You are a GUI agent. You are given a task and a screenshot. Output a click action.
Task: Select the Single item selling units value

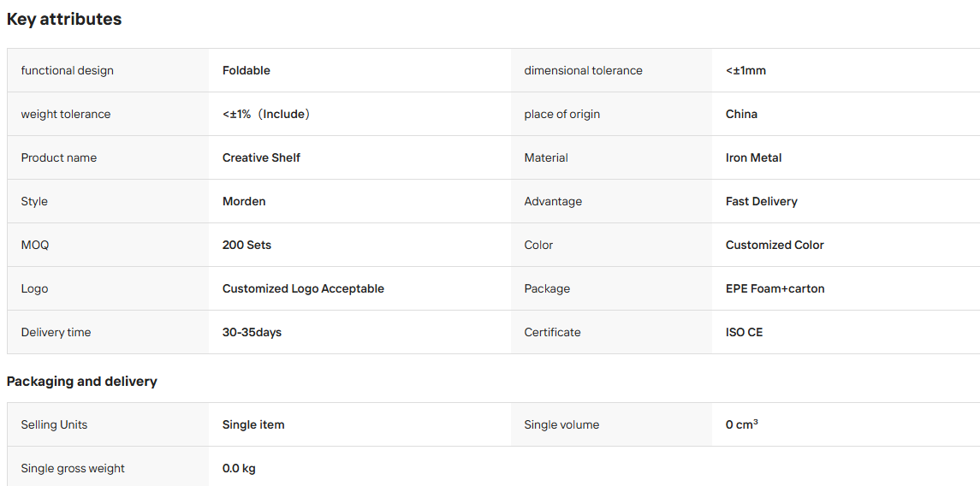point(253,424)
